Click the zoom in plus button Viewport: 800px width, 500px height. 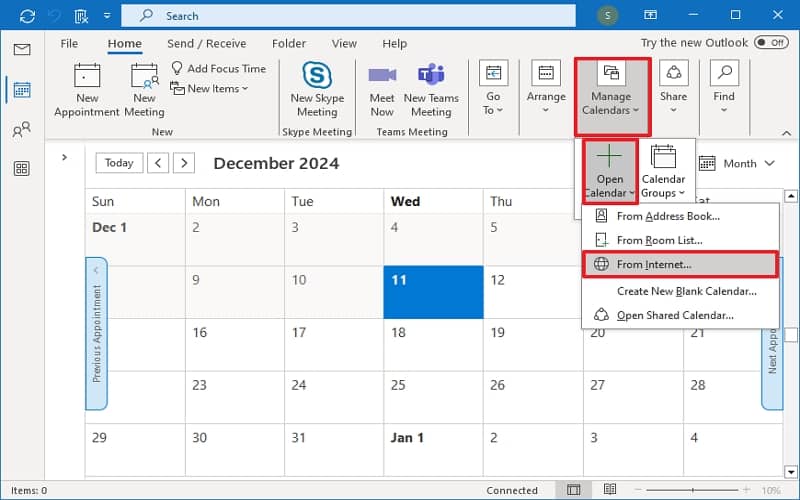tap(746, 490)
